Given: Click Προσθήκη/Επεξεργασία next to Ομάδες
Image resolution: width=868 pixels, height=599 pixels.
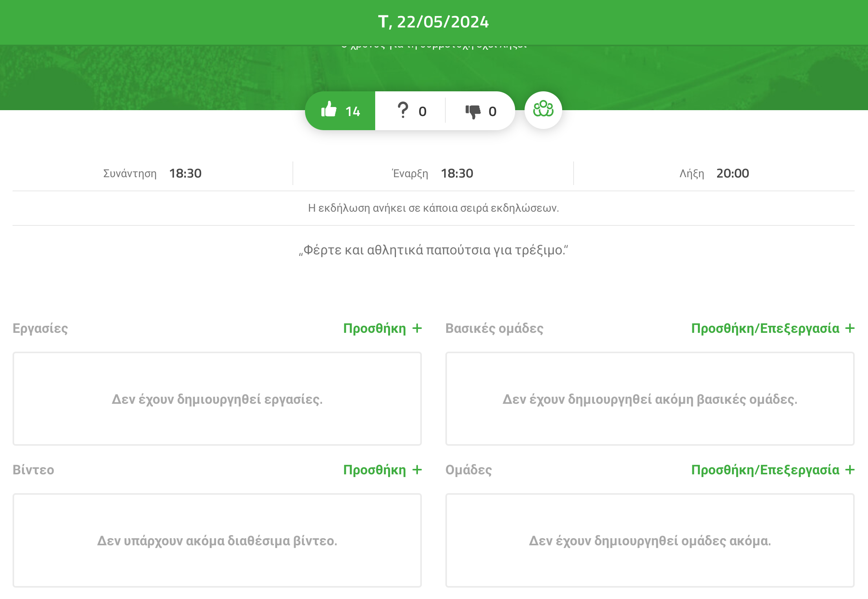Looking at the screenshot, I should [x=773, y=470].
